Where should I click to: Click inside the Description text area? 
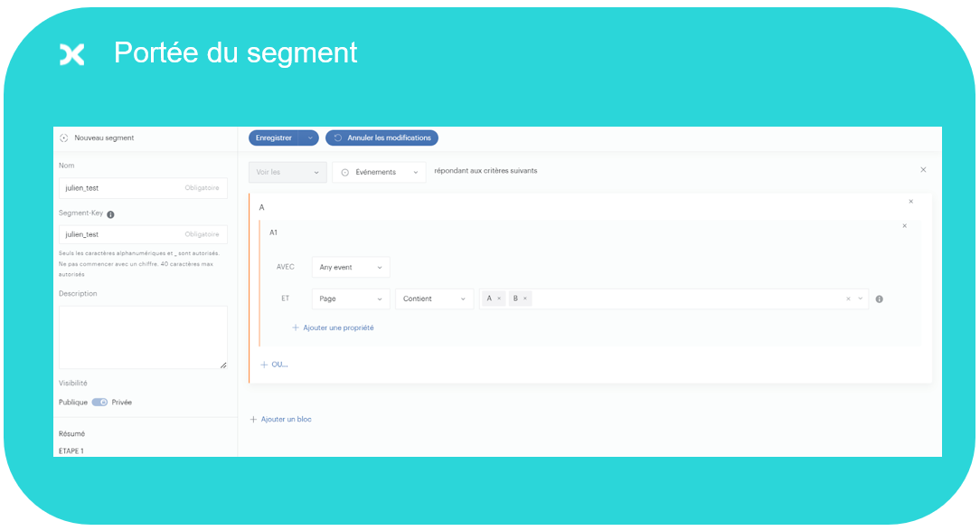pyautogui.click(x=143, y=335)
